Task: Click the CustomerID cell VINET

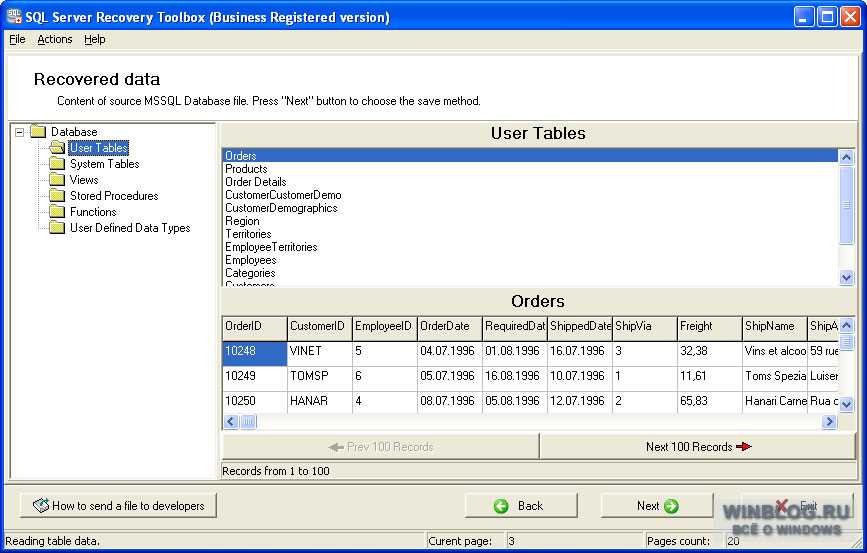Action: click(320, 353)
